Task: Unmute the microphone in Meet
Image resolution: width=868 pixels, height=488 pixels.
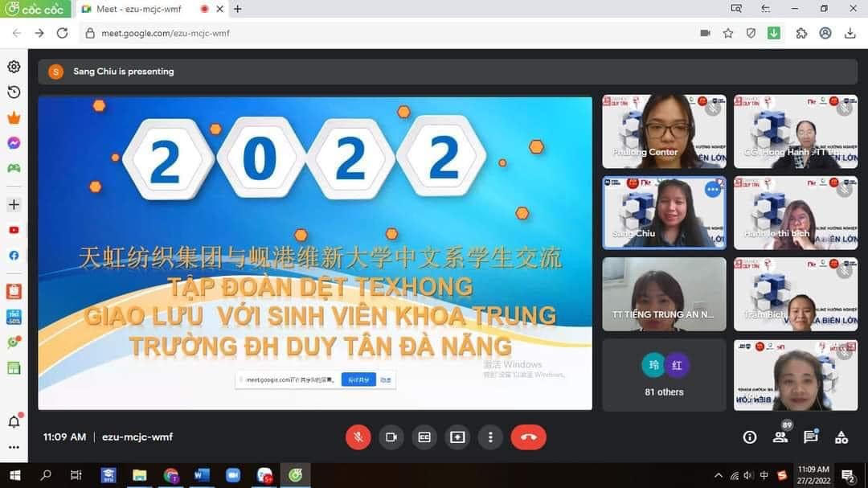Action: [358, 437]
